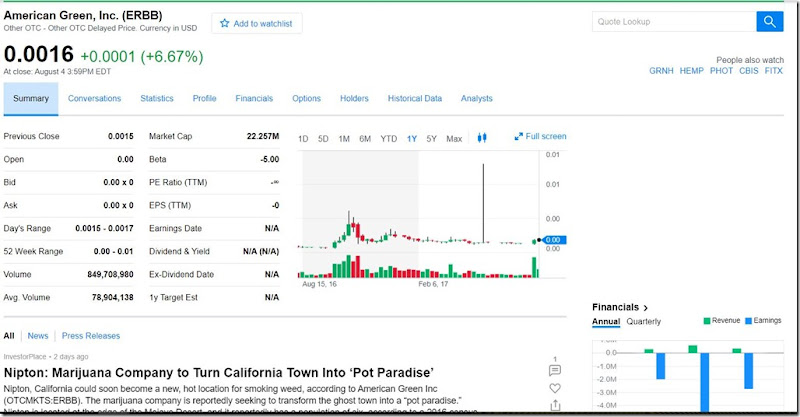Like the Nipton article with heart icon

tap(555, 388)
